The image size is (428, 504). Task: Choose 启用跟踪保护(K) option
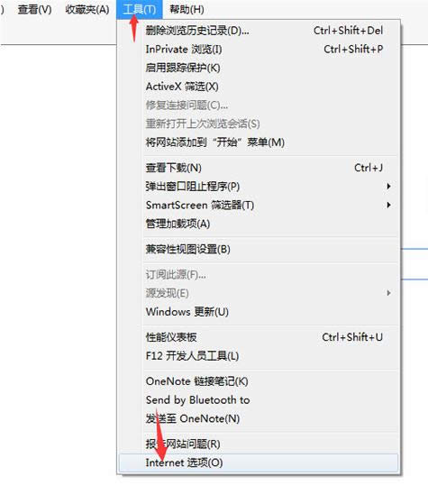259,68
